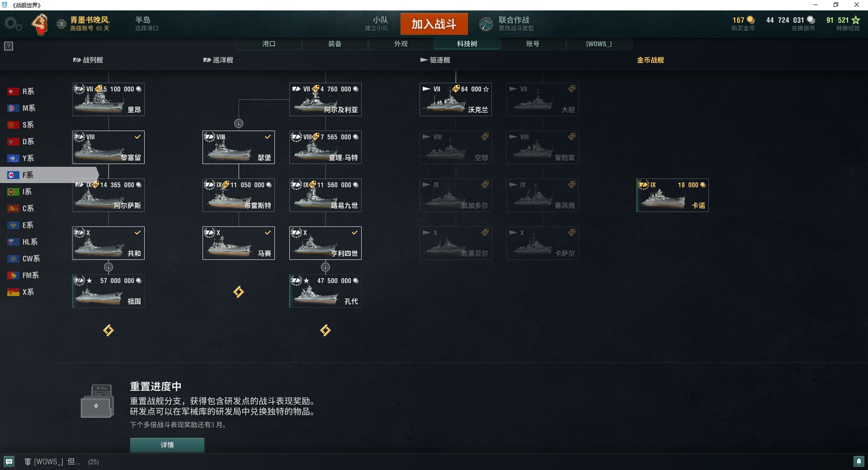Viewport: 868px width, 470px height.
Task: Click the 详情 button
Action: [167, 445]
